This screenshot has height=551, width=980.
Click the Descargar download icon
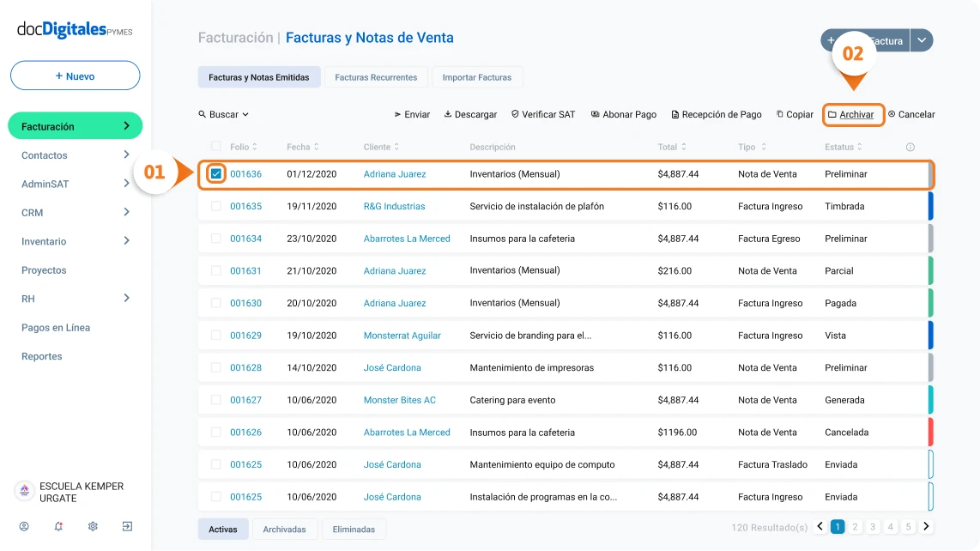(448, 114)
